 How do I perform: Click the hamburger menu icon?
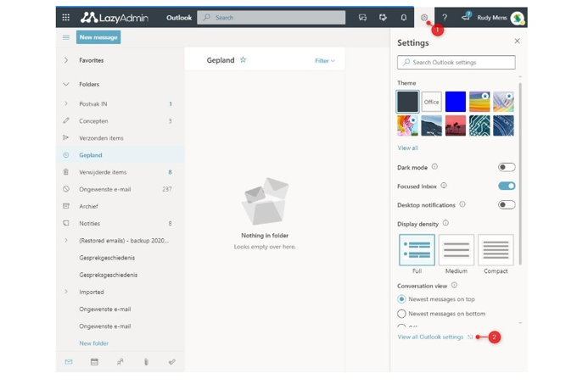(x=65, y=37)
